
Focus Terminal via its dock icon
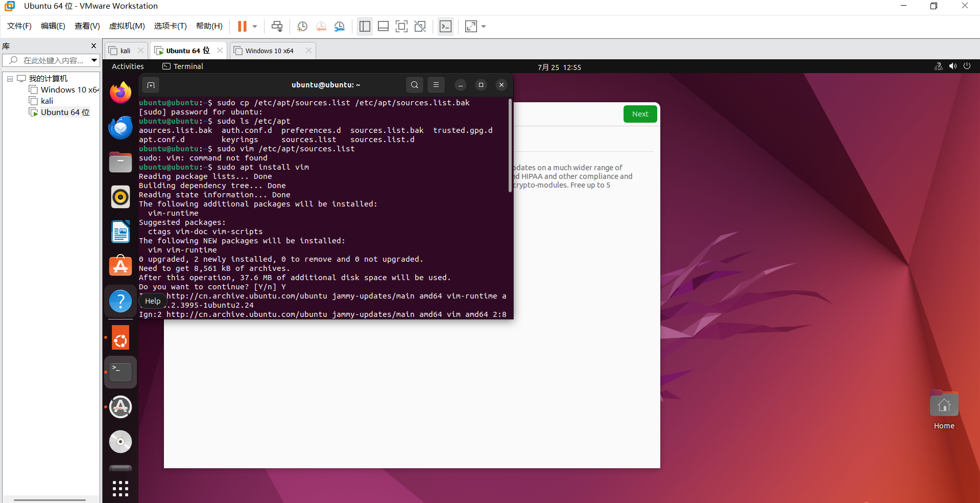[121, 372]
